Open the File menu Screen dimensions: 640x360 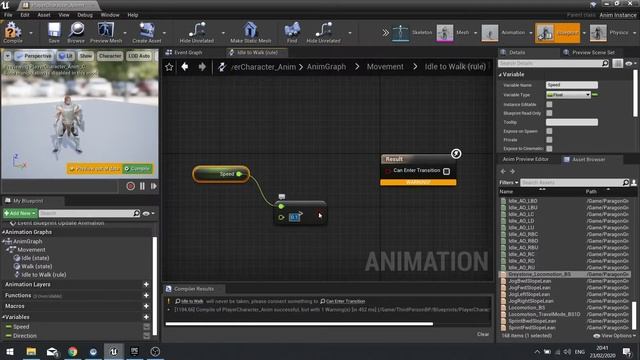tap(8, 15)
